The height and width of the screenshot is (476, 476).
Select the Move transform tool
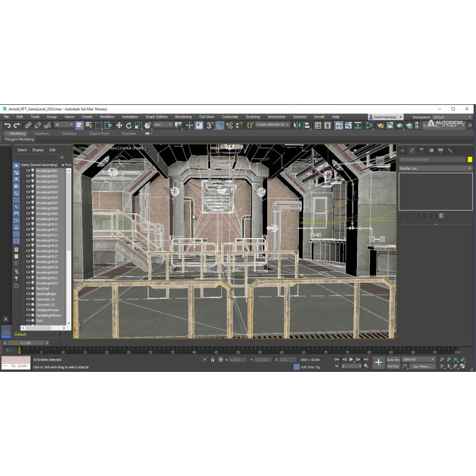click(x=119, y=126)
